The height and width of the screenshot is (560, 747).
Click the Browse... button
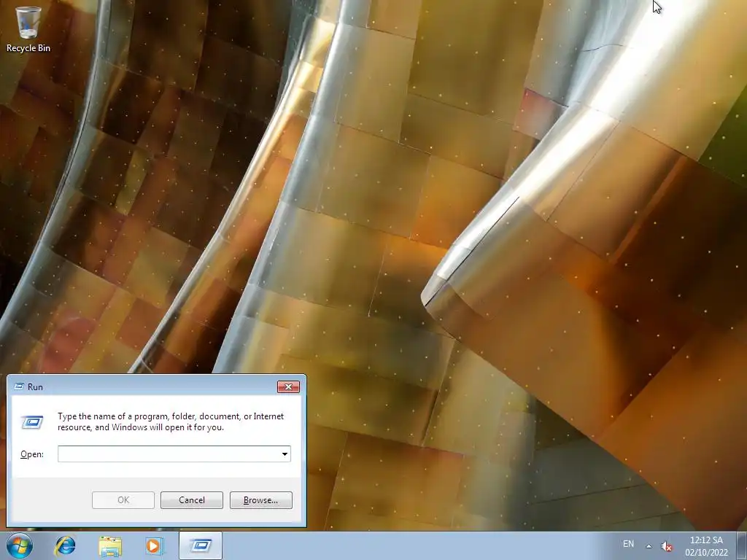(x=260, y=500)
